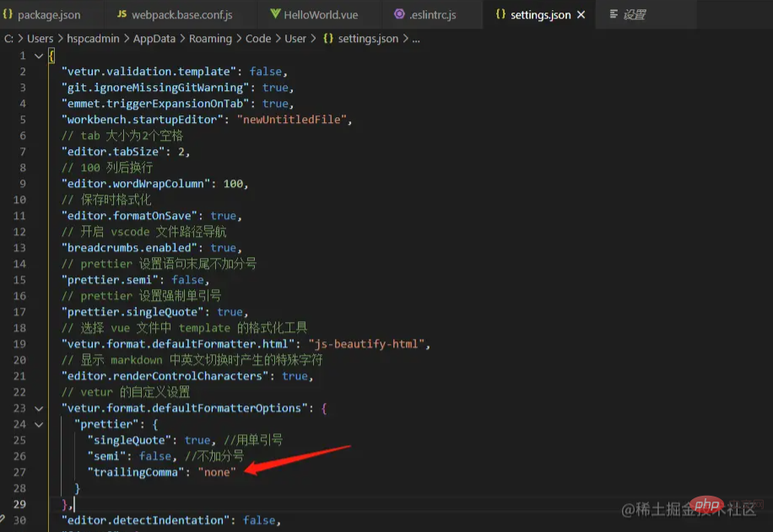Click the JSON braces icon on settings.json tab
Screen dimensions: 773x532
click(500, 15)
